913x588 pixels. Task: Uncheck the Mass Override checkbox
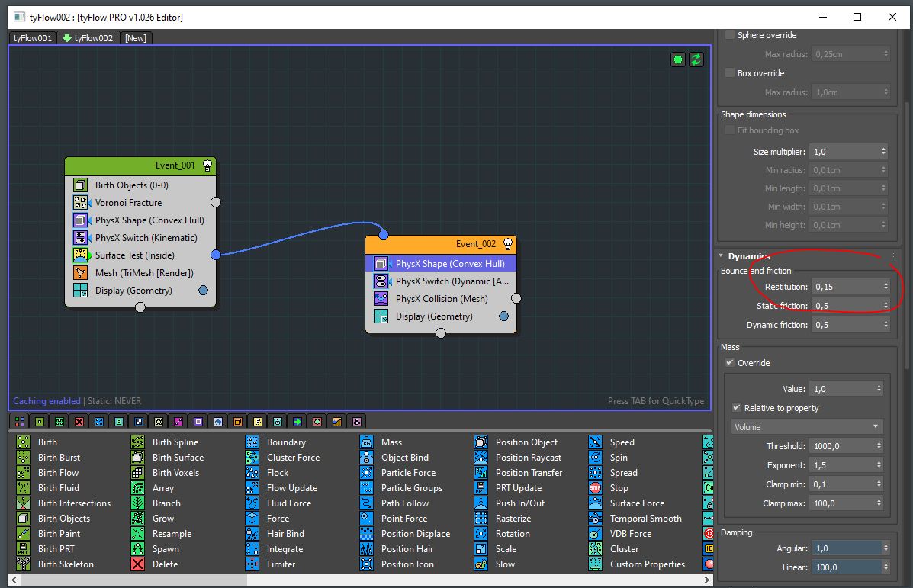click(730, 363)
